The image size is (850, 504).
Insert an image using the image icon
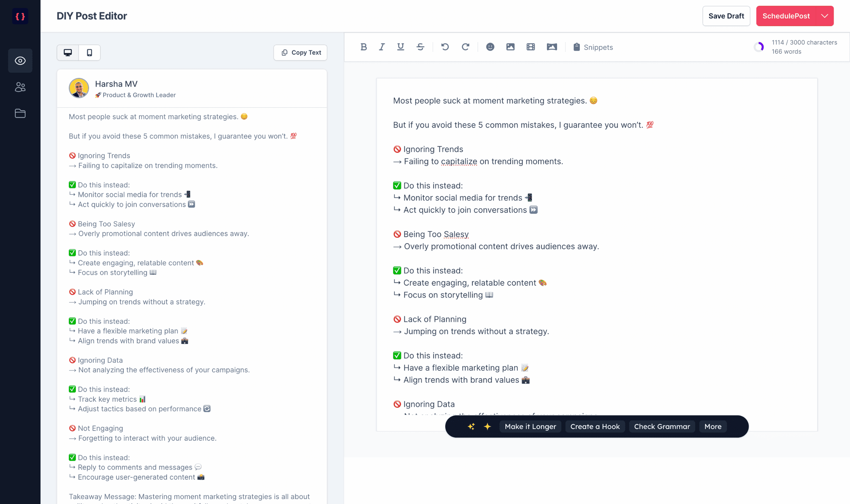point(510,47)
